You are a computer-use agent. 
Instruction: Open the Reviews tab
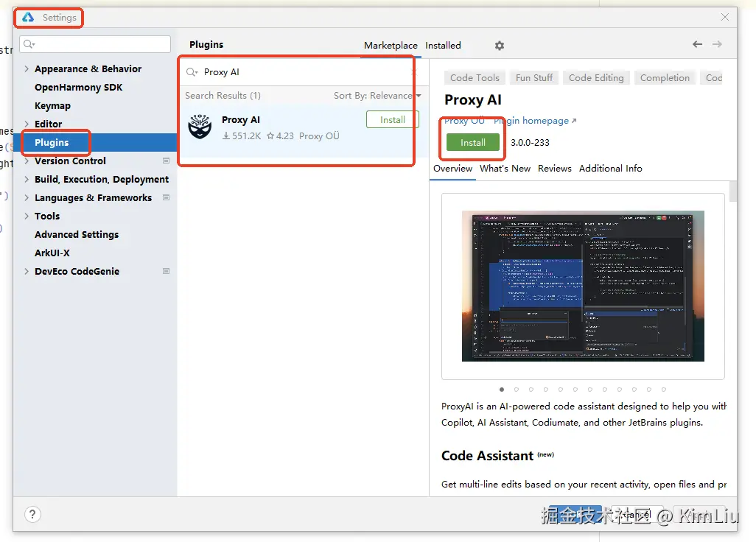(554, 168)
